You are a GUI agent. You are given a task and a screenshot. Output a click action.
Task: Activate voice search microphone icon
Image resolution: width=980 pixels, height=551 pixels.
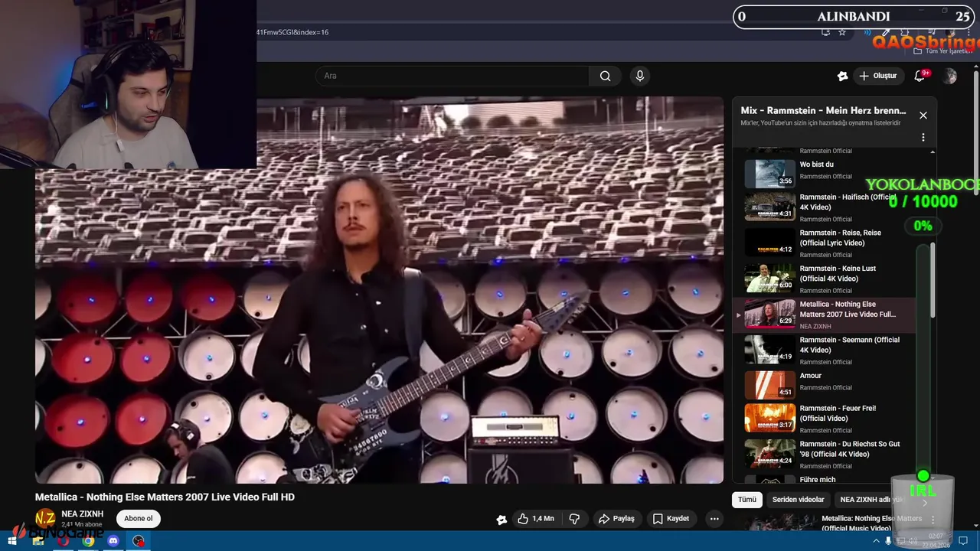pos(640,76)
